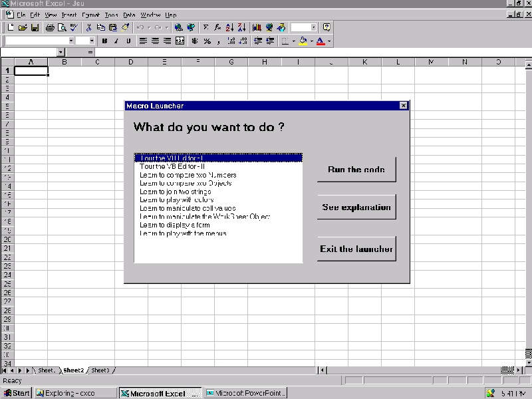532x399 pixels.
Task: Open the Office Assistant help icon
Action: [x=327, y=27]
